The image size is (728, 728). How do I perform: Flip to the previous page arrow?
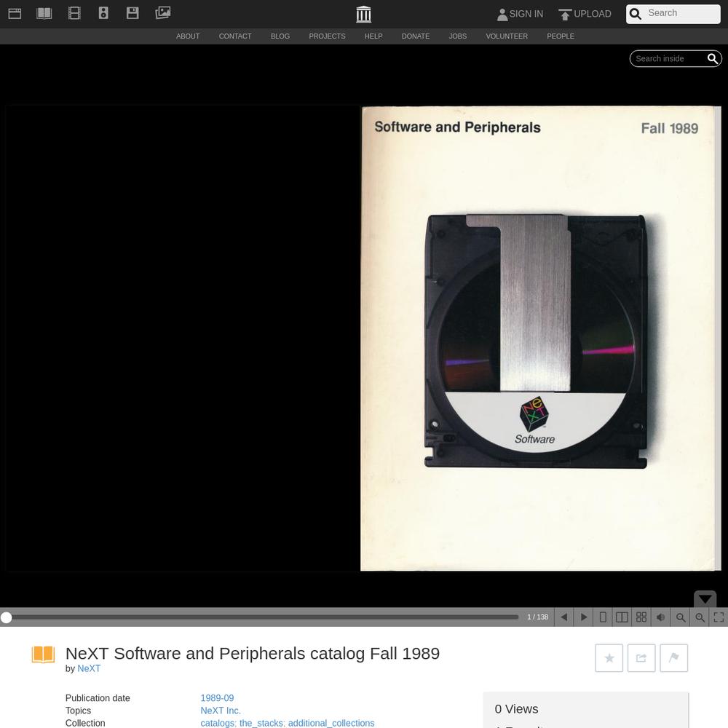564,617
